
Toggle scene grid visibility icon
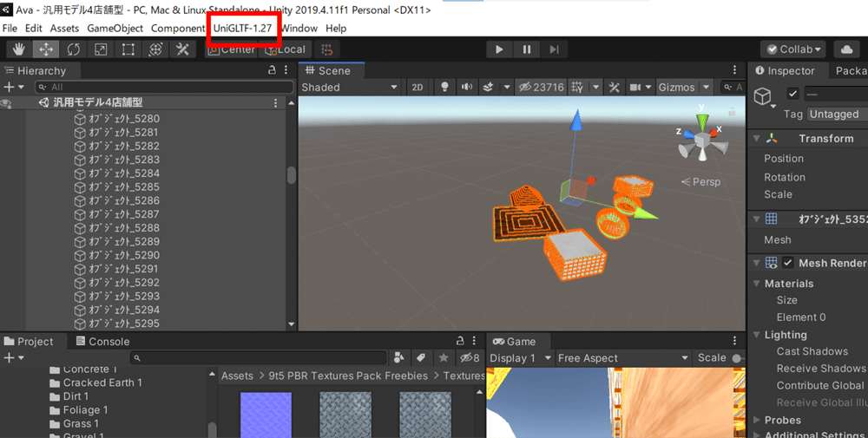tap(577, 87)
